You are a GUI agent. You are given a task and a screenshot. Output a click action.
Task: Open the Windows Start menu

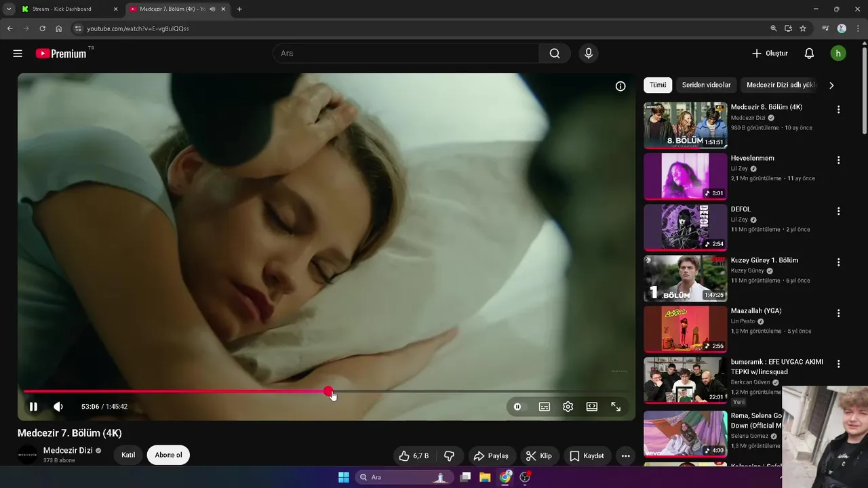(x=344, y=477)
